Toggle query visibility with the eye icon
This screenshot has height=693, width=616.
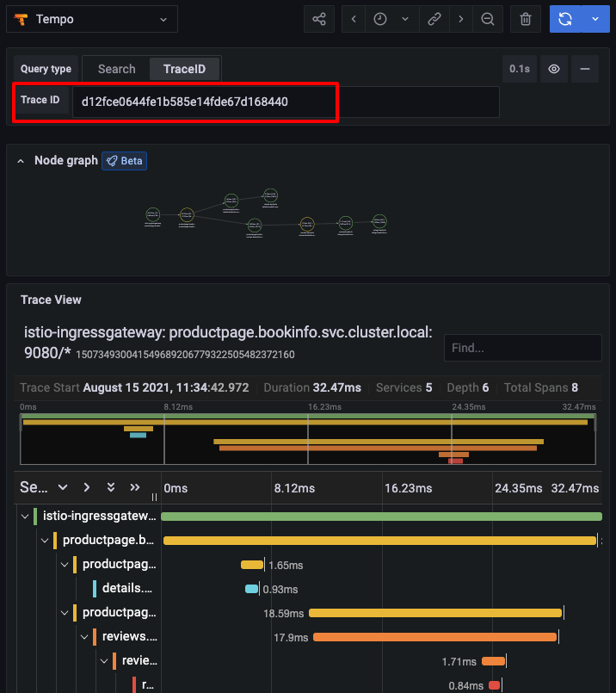coord(554,69)
